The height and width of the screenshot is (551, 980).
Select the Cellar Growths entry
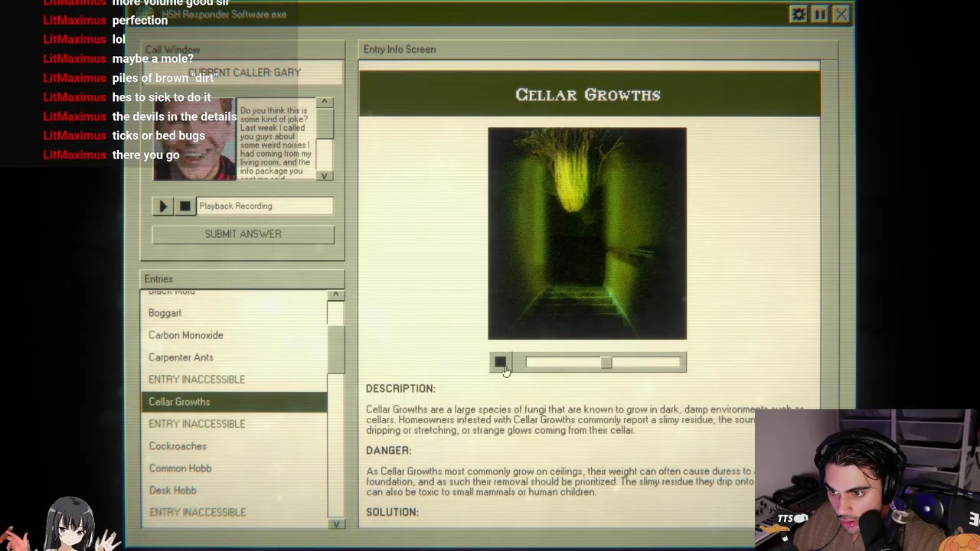(234, 402)
